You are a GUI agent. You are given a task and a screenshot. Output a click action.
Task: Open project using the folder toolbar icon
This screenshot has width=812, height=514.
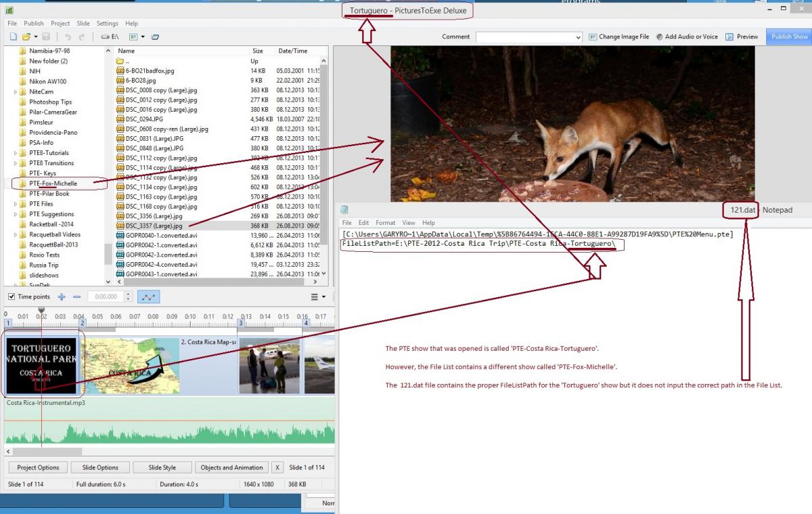26,37
